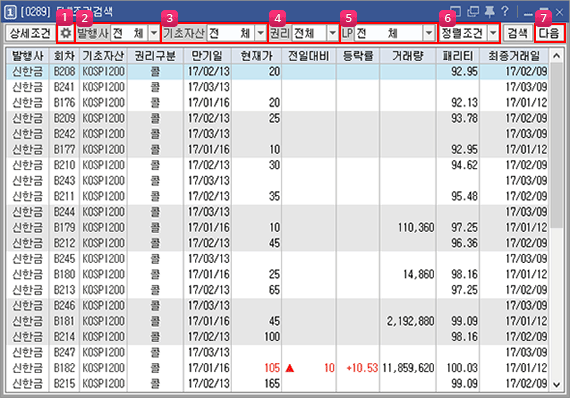Click the 다음 next button

tap(549, 33)
